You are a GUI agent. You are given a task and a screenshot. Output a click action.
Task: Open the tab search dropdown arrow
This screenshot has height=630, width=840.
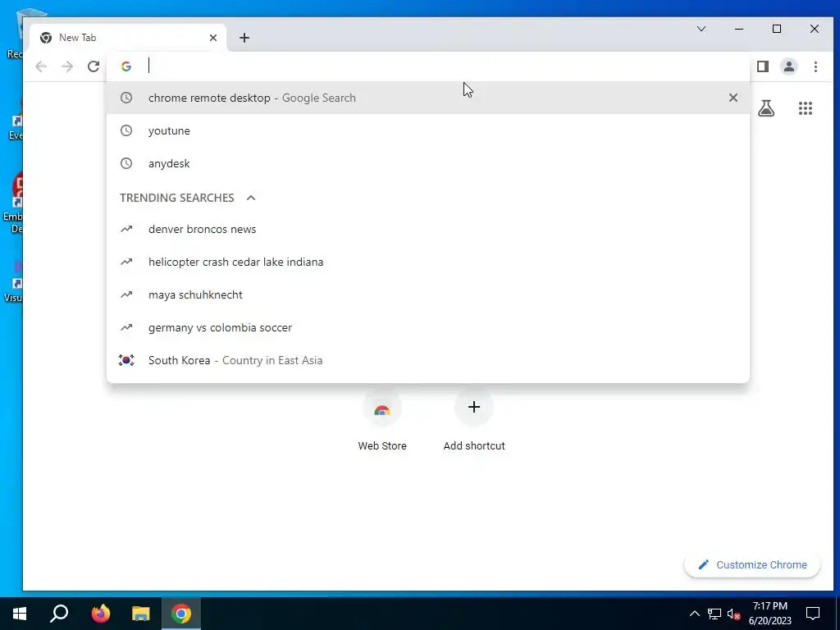coord(701,29)
